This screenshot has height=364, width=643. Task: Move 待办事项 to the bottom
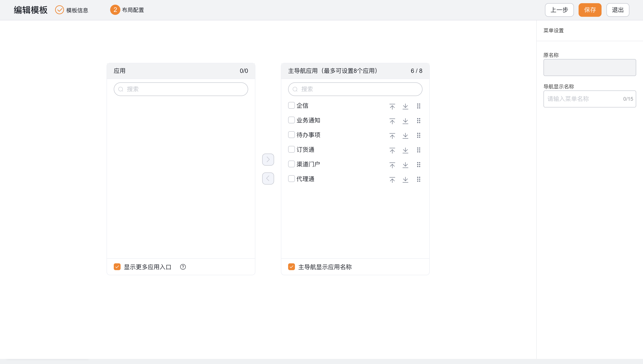click(405, 136)
